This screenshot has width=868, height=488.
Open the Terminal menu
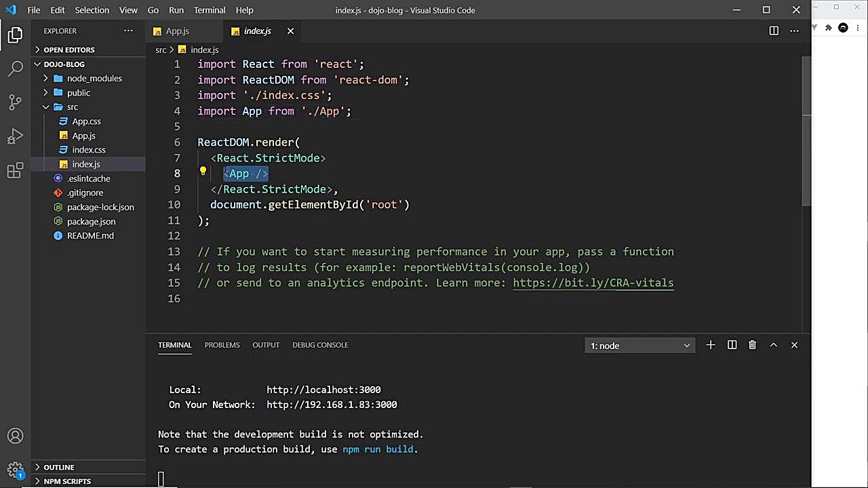(210, 10)
